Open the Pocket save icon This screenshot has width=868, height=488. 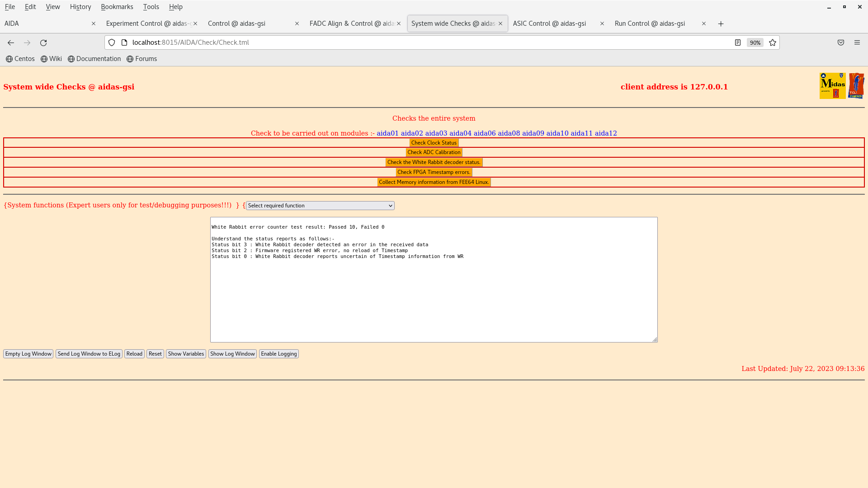tap(841, 42)
